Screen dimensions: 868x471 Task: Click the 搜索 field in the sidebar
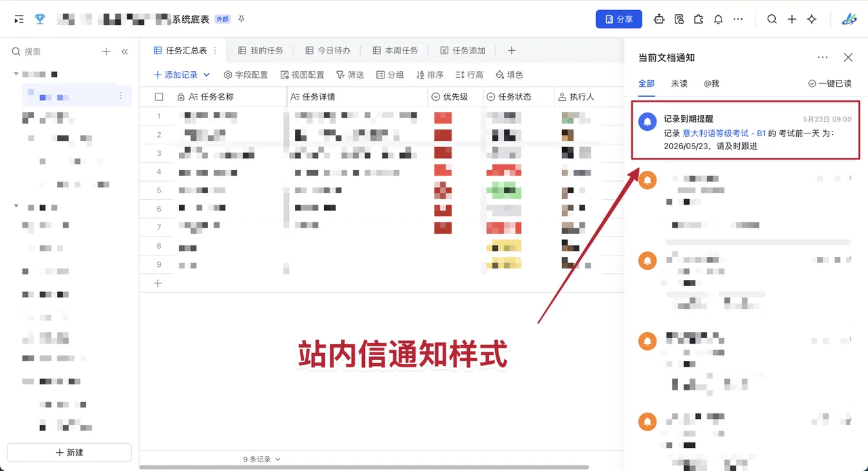(x=54, y=52)
